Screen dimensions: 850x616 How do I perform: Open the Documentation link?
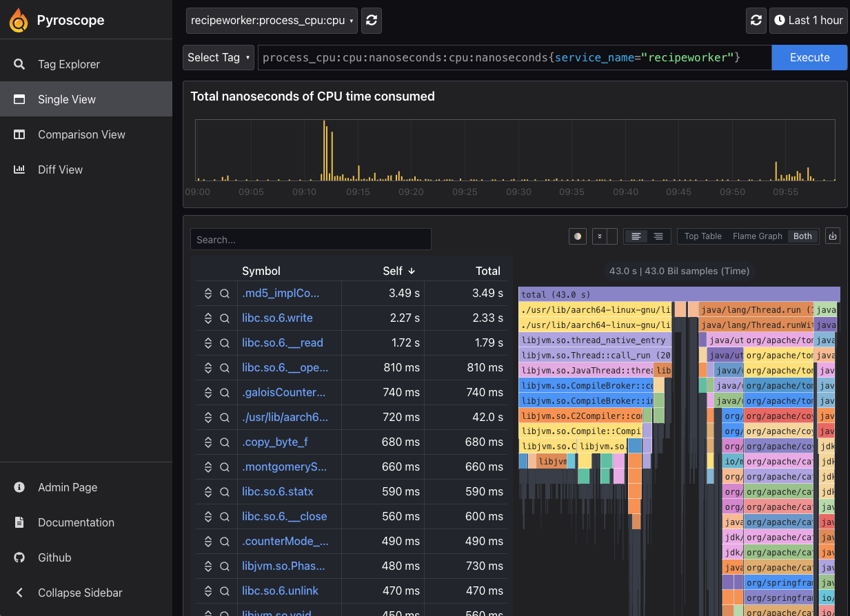[x=86, y=522]
